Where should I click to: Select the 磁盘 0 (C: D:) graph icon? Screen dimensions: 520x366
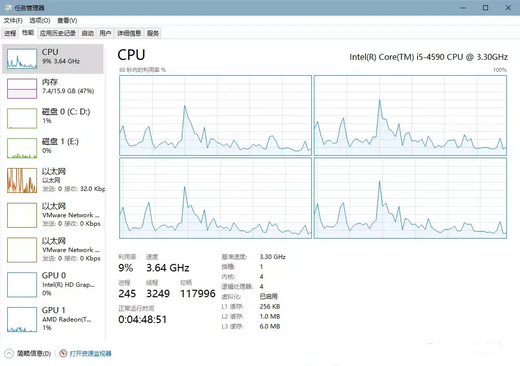point(22,118)
